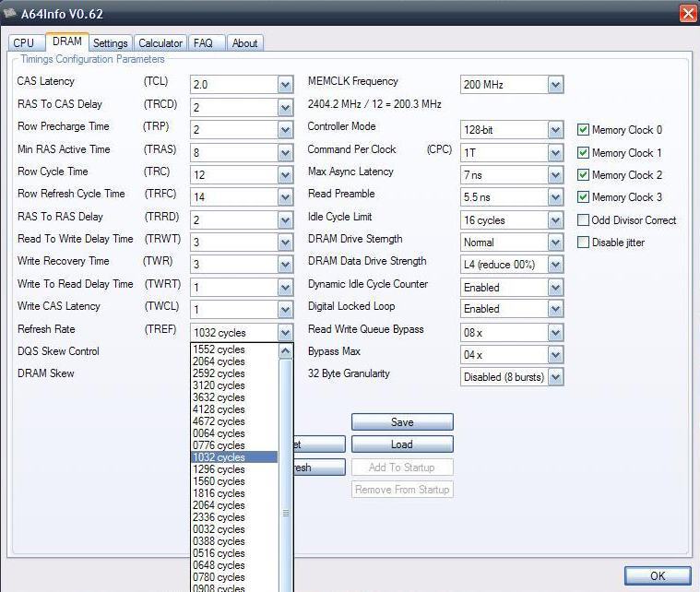Pick 1816 cycles from the list
700x592 pixels.
click(234, 493)
